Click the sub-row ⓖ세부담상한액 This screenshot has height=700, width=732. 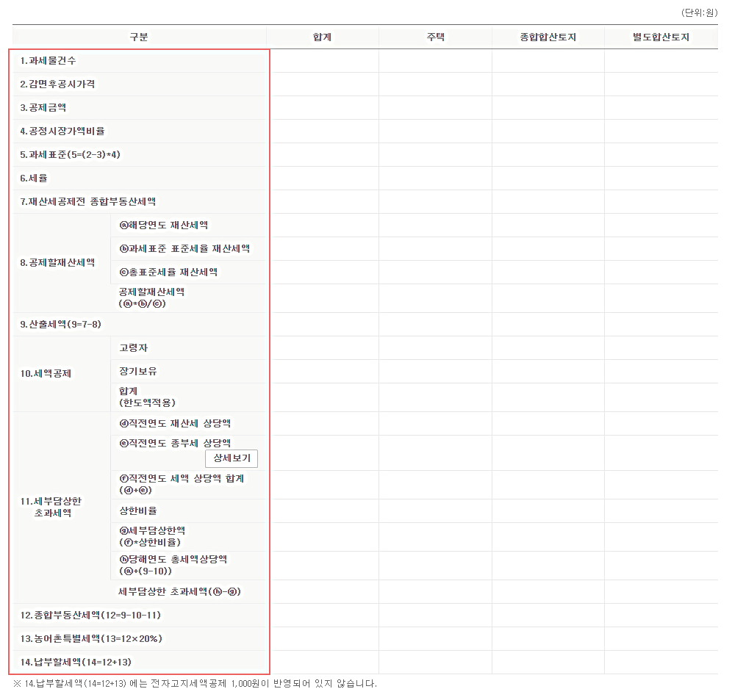coord(152,537)
